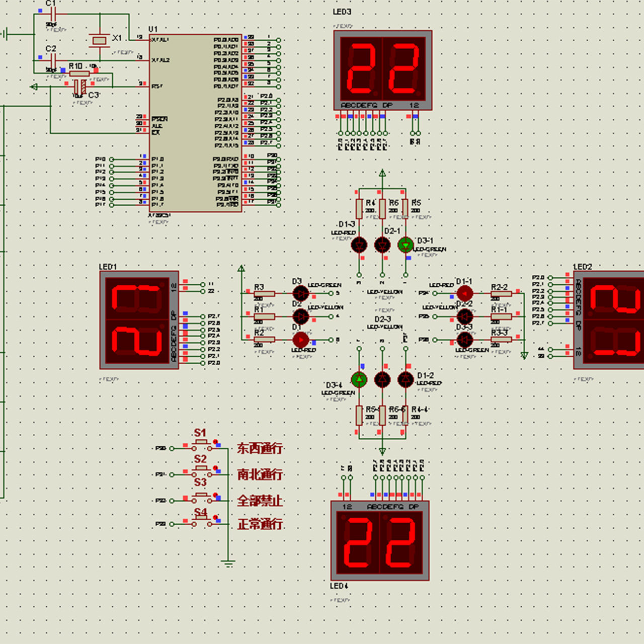Select the LED2 seven-segment display
This screenshot has width=644, height=644.
click(x=609, y=320)
